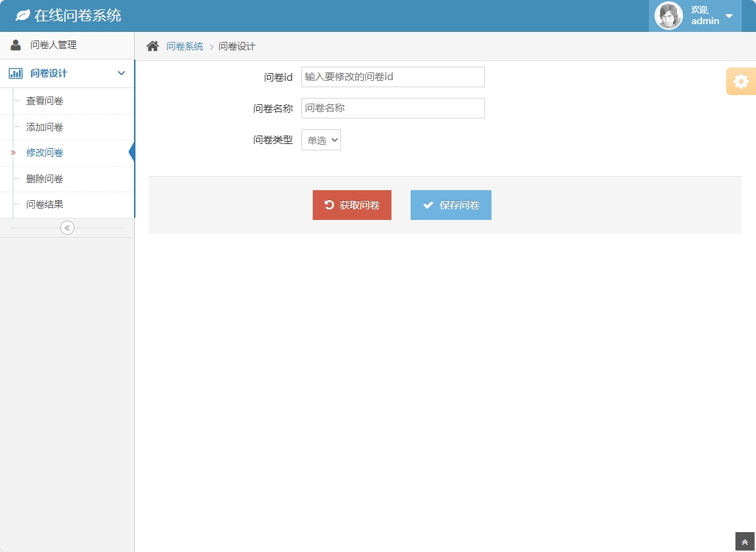Select 删除问卷 in the sidebar menu
This screenshot has width=756, height=552.
pyautogui.click(x=44, y=179)
